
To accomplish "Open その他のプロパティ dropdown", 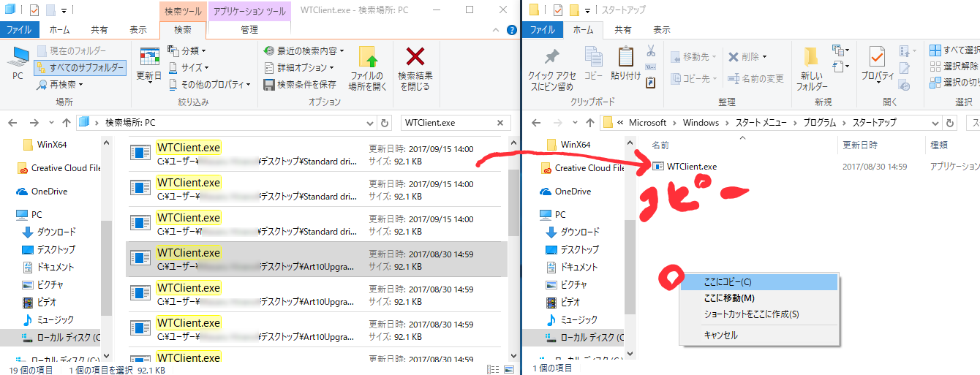I will (209, 84).
